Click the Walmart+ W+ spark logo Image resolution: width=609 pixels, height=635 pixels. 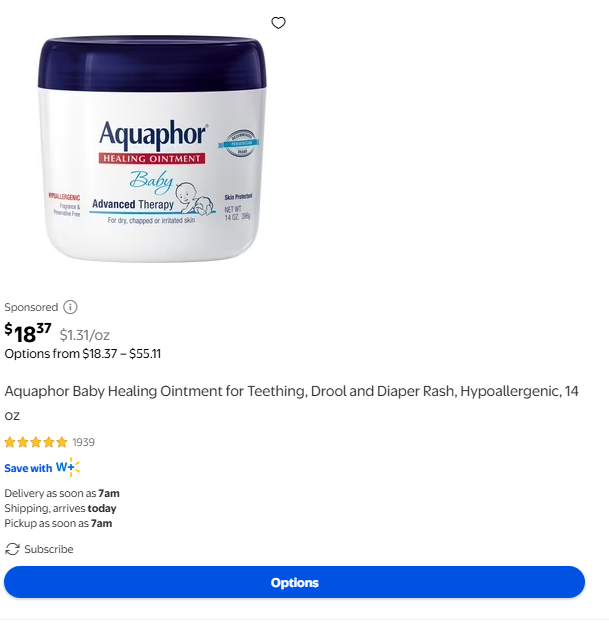[68, 467]
